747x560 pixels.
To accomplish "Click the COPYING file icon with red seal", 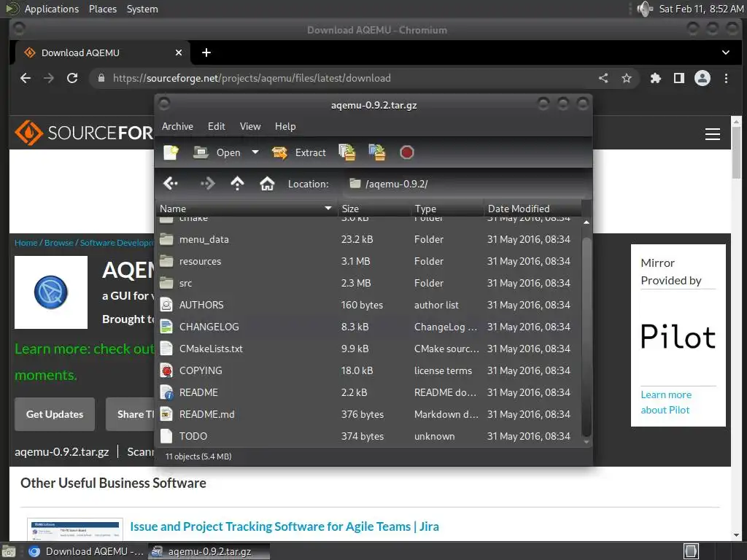I will coord(166,370).
